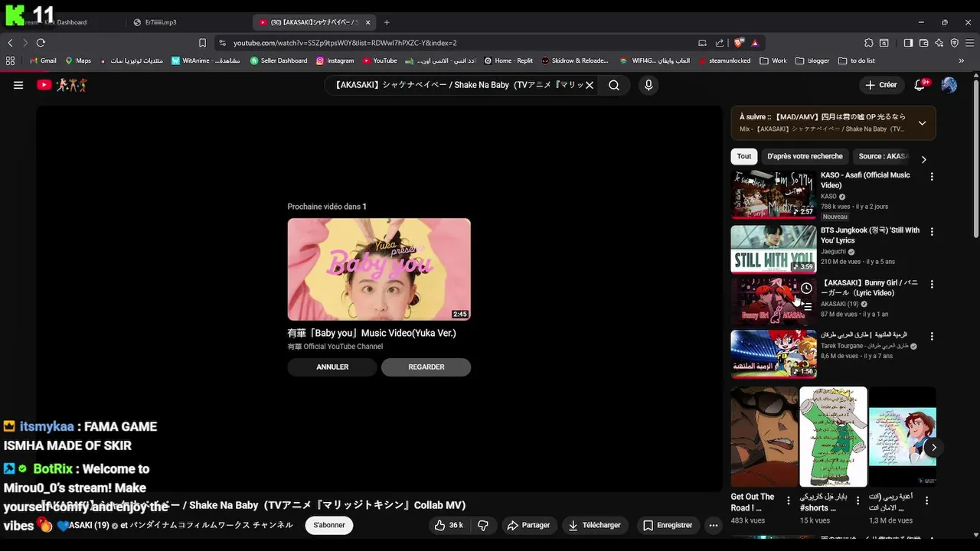The image size is (980, 551).
Task: Open the browser main menu button
Action: point(970,43)
